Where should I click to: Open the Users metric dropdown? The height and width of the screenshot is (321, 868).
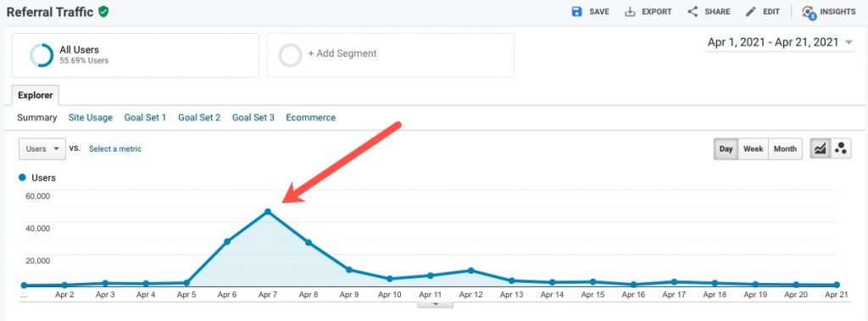pos(42,149)
